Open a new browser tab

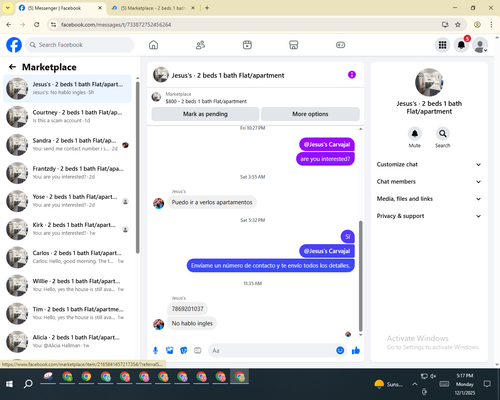[207, 8]
